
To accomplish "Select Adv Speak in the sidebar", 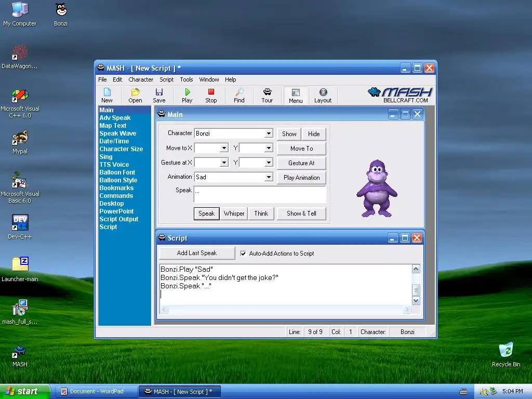I will pyautogui.click(x=115, y=118).
